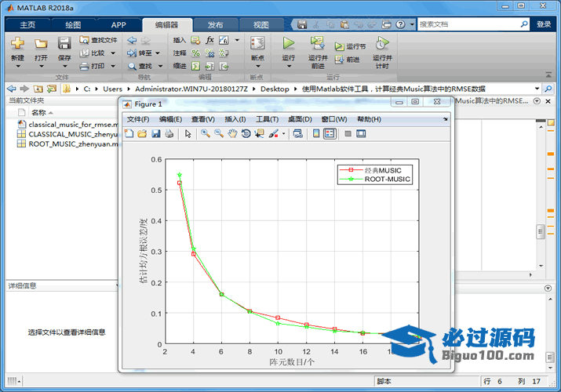Select classical_music_for_rmse file in the list
Screen dimensions: 561x392
coord(71,124)
